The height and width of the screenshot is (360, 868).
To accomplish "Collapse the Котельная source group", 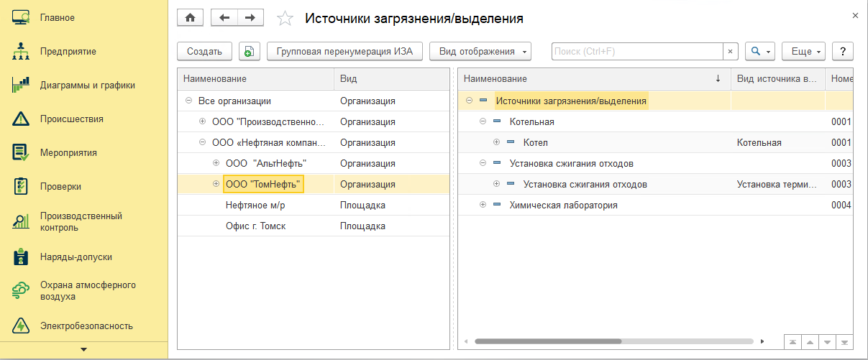I will tap(483, 121).
